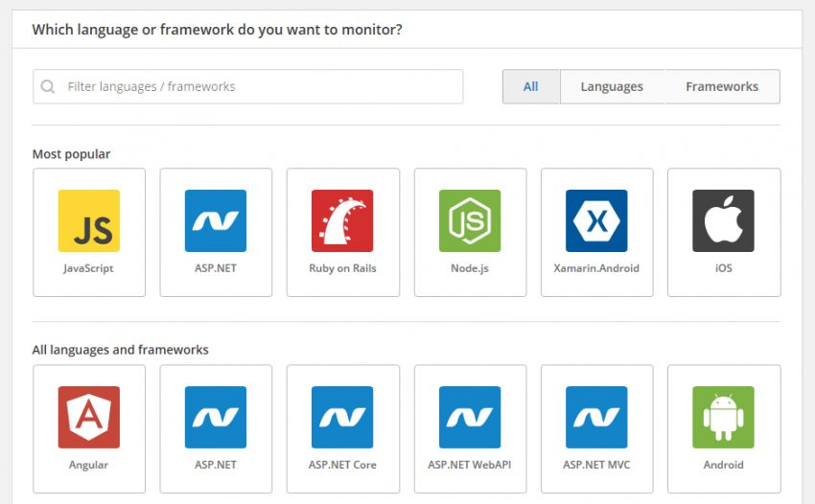Click the Angular label text
Image resolution: width=815 pixels, height=504 pixels.
tap(88, 465)
